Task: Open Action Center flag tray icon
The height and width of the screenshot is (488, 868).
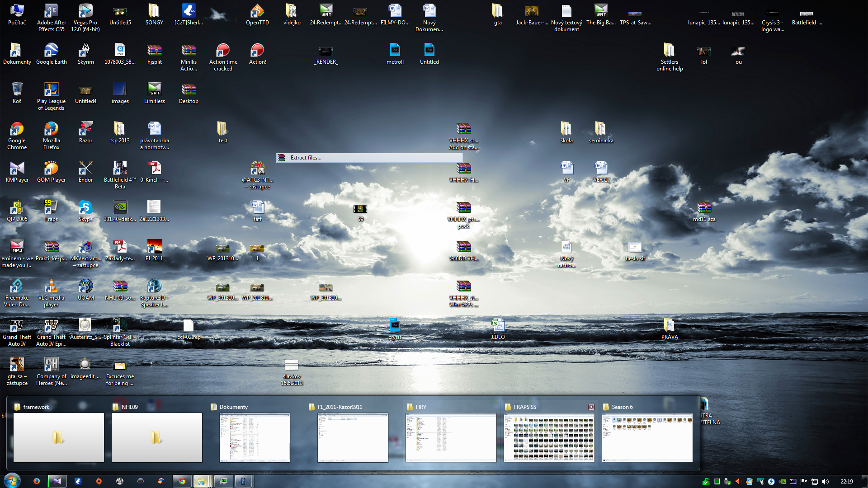Action: coord(804,482)
